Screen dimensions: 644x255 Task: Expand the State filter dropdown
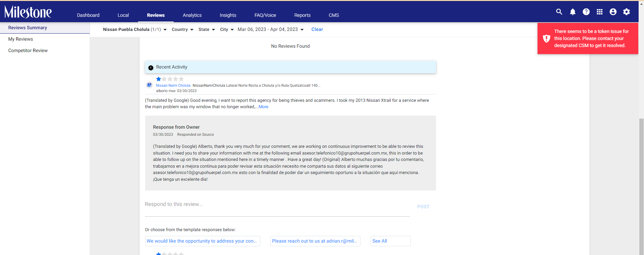click(207, 30)
